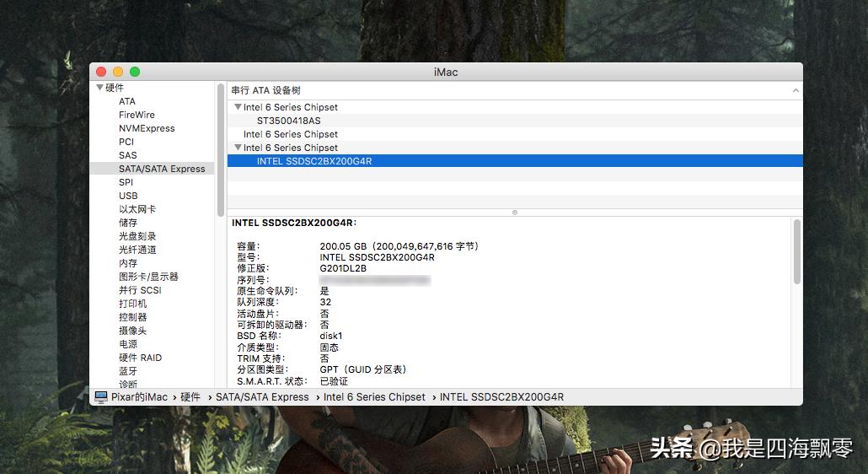Click the sidebar vertical scrollbar
This screenshot has height=474, width=868.
(x=221, y=149)
